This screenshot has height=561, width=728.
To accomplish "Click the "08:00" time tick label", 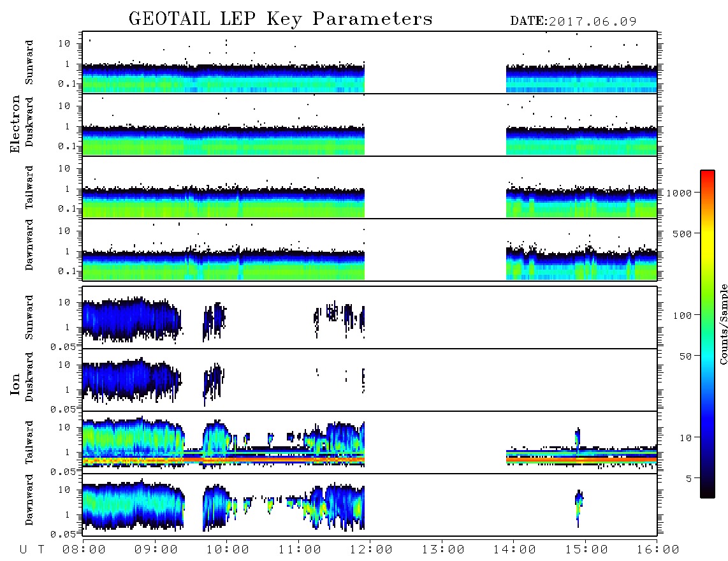I will 84,550.
